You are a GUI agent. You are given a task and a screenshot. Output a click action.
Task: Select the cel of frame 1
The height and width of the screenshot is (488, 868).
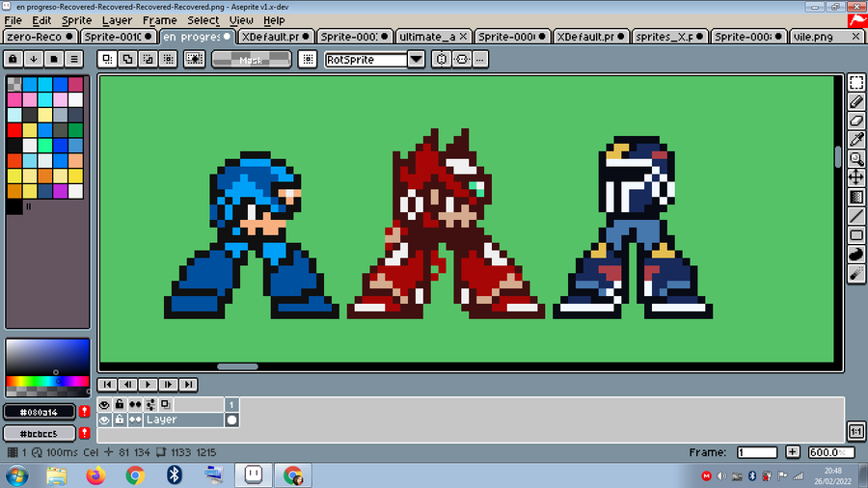(x=231, y=420)
